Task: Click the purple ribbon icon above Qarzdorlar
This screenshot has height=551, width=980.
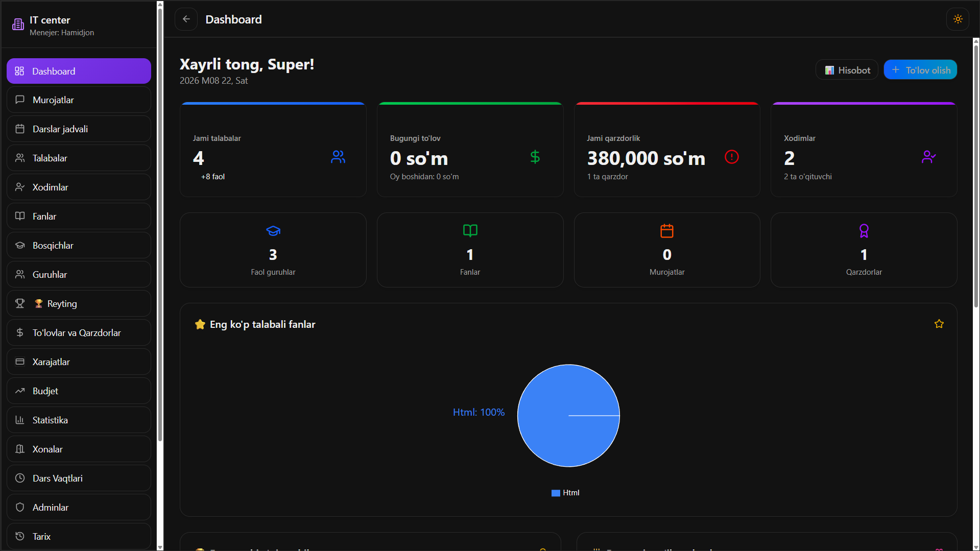Action: pos(864,231)
